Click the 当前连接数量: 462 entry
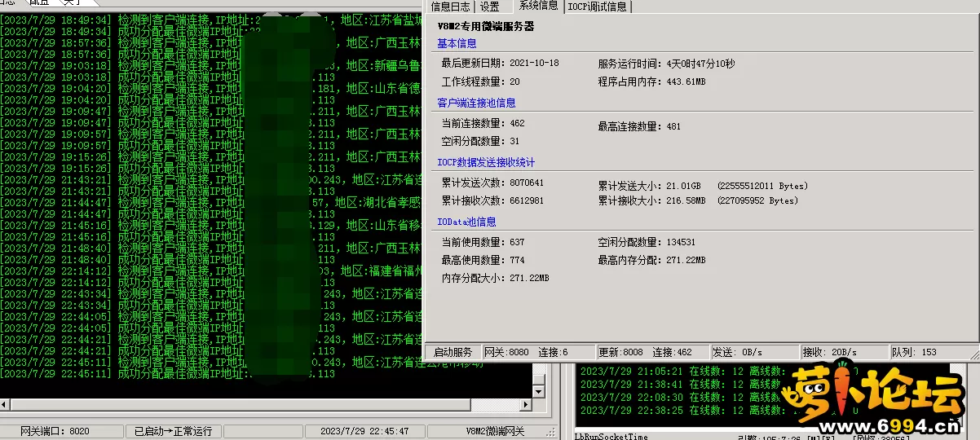Viewport: 980px width, 440px height. [483, 123]
